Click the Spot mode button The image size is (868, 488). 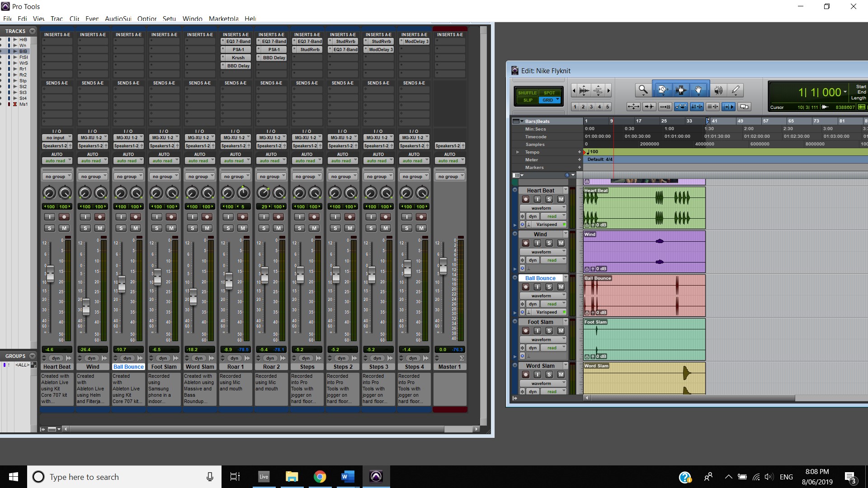[549, 93]
